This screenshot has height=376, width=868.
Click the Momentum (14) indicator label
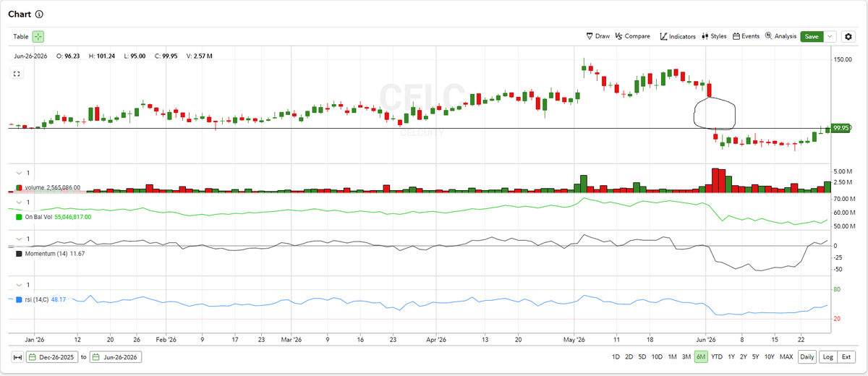[x=45, y=254]
